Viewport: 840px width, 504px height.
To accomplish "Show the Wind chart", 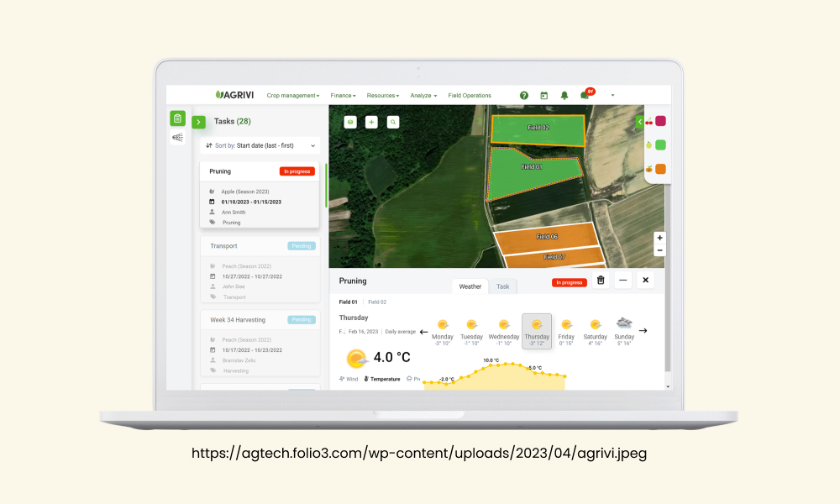I will 349,379.
